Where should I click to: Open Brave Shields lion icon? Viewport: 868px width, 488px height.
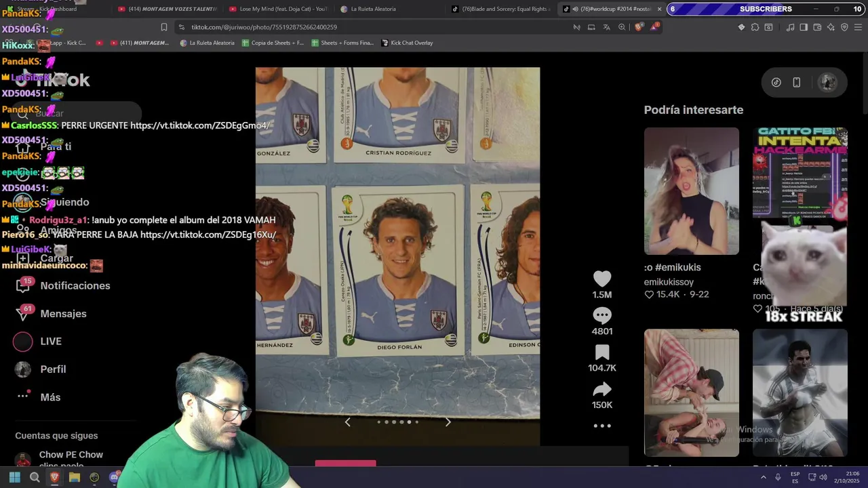[x=639, y=27]
